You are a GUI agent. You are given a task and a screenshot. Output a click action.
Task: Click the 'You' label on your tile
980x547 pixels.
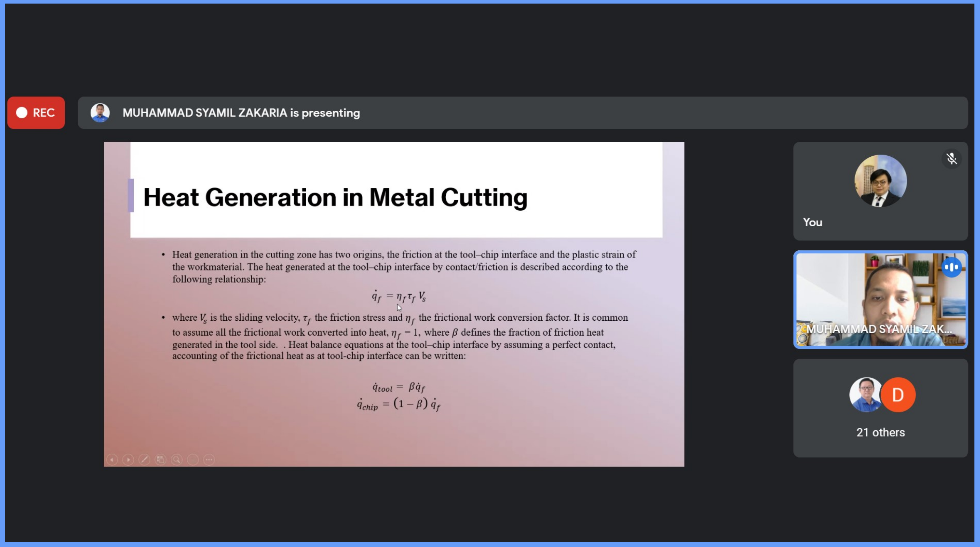pyautogui.click(x=812, y=222)
